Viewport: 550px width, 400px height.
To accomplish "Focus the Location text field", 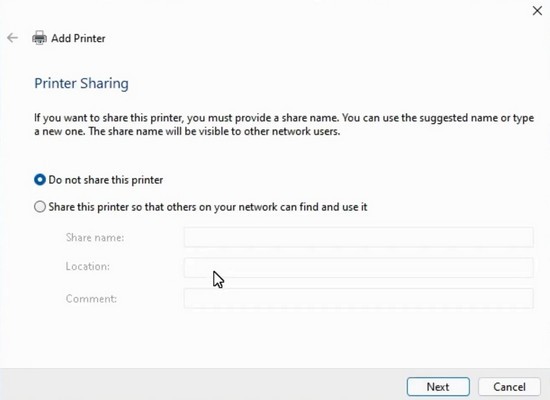I will (358, 267).
